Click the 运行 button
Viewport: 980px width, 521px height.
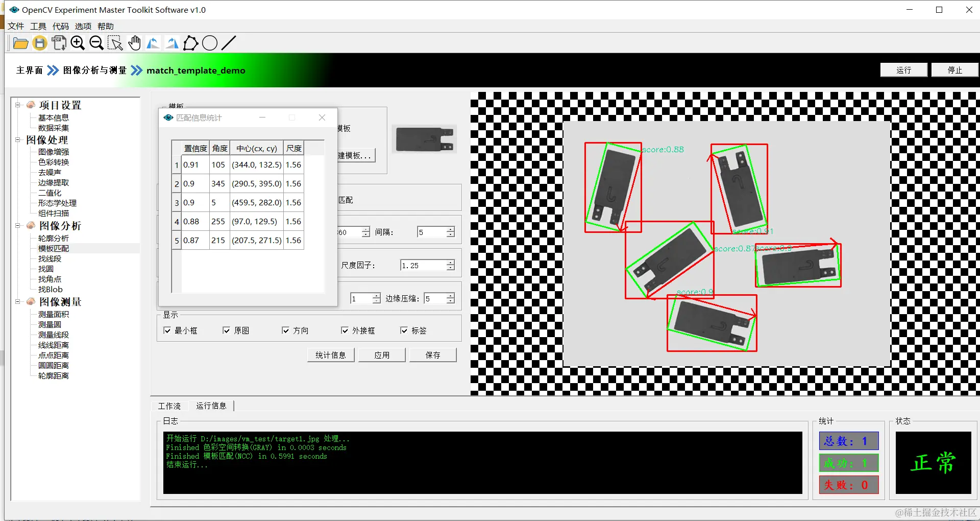[903, 70]
